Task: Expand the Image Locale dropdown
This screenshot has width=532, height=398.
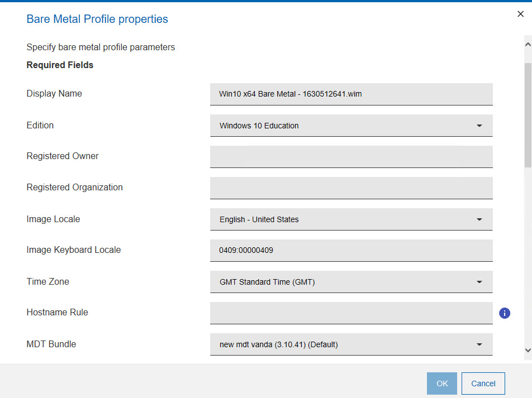Action: (351, 219)
